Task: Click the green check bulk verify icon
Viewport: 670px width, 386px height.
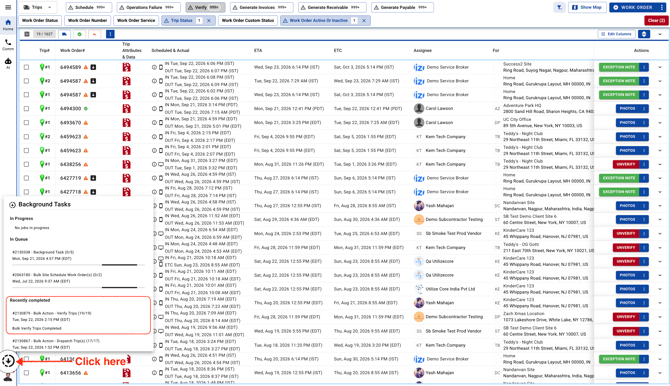Action: pos(79,34)
